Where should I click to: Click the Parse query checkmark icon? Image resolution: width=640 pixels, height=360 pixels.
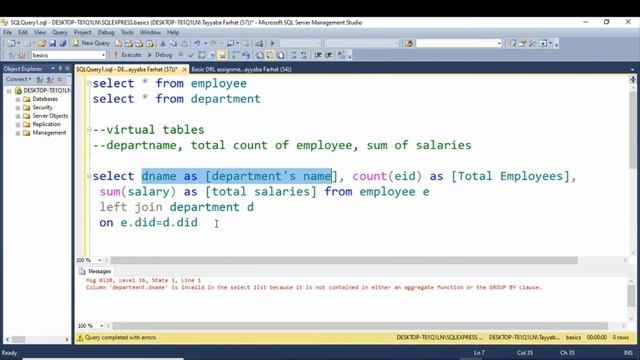pyautogui.click(x=191, y=55)
